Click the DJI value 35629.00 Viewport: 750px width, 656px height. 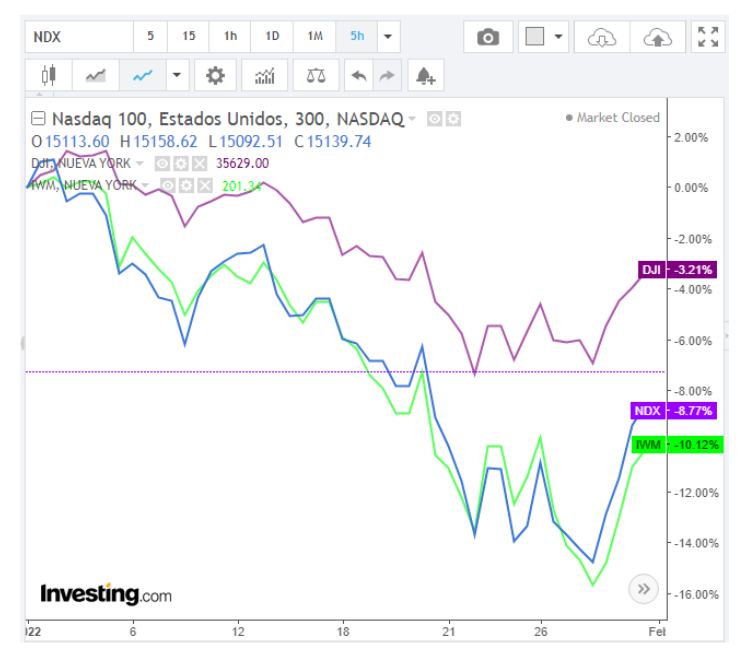[242, 164]
